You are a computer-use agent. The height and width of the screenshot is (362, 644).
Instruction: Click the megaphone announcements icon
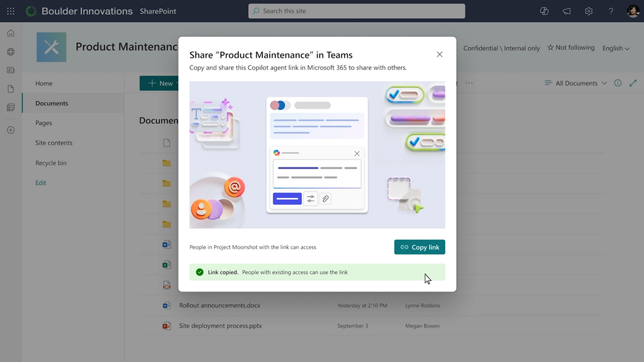pyautogui.click(x=567, y=11)
